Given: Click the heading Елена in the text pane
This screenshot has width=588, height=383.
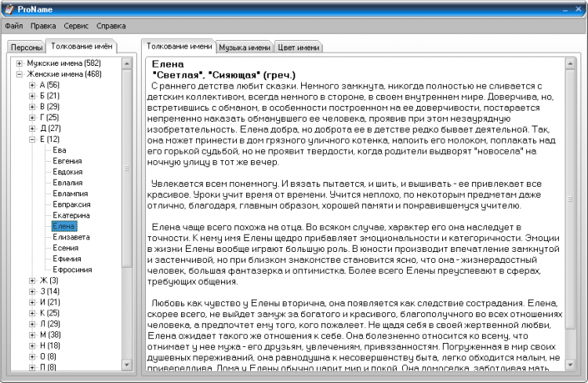Looking at the screenshot, I should pyautogui.click(x=168, y=64).
